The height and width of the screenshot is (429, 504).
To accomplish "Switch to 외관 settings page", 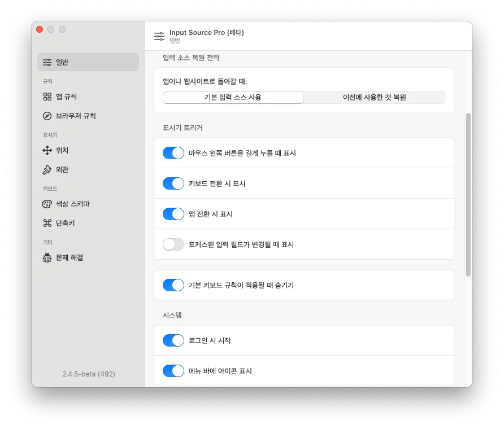I will point(88,169).
